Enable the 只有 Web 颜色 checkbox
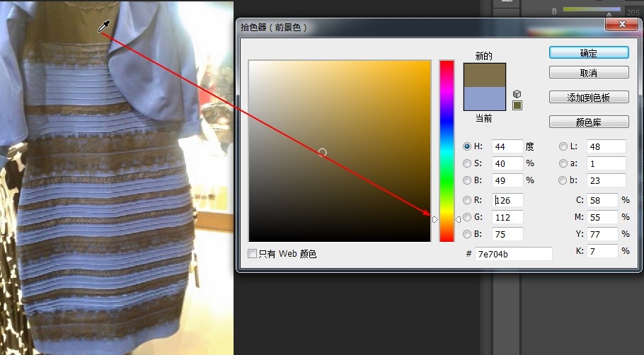 [253, 254]
